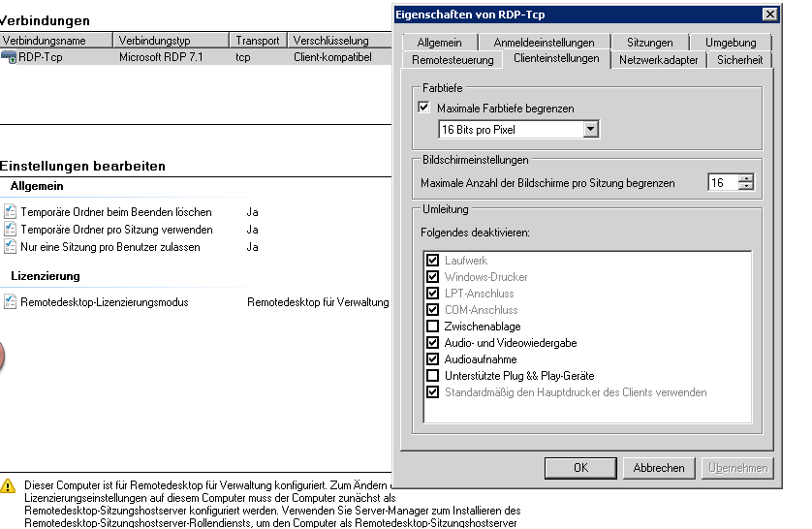
Task: Sort by the Verschlüsselung column header
Action: coord(339,41)
